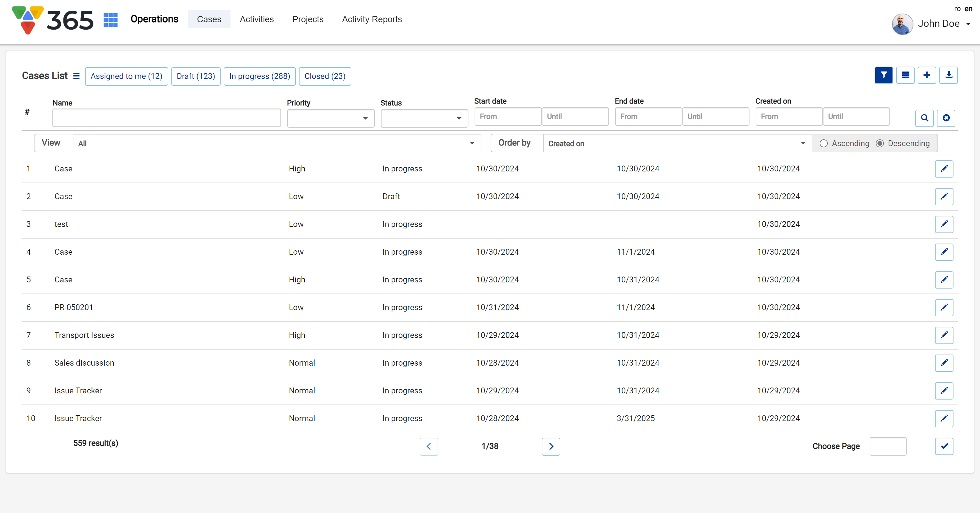Click the Cases List hamburger icon
This screenshot has height=513, width=980.
point(76,76)
